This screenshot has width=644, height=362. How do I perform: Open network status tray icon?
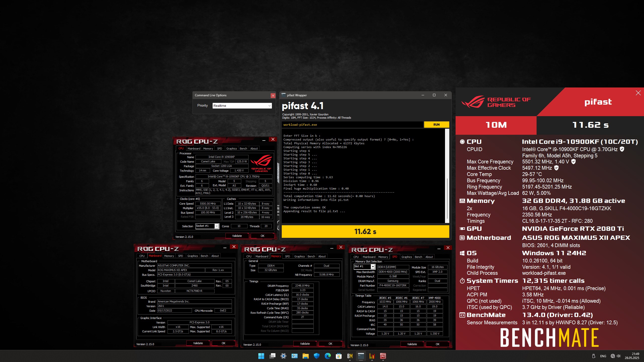(613, 356)
